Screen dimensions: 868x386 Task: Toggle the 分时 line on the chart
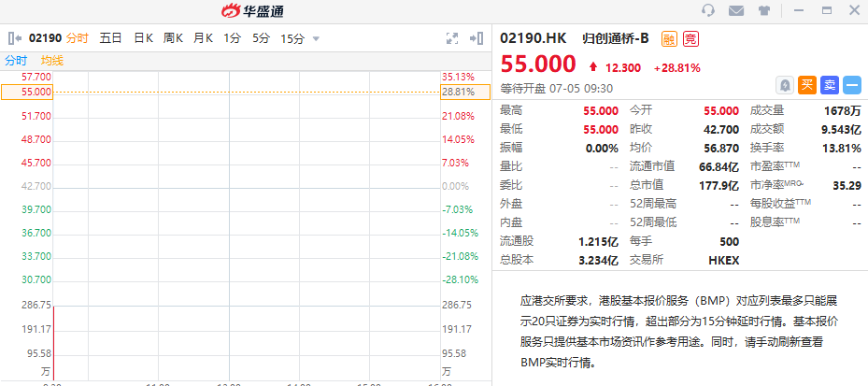(x=16, y=61)
